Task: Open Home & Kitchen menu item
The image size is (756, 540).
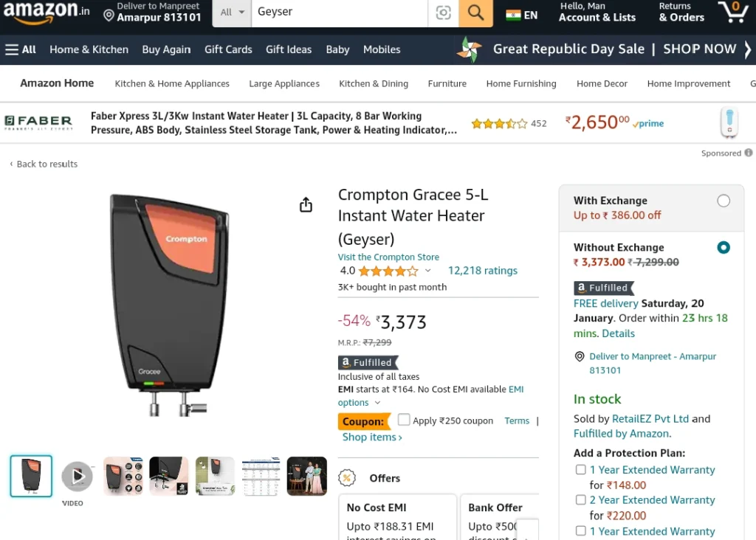Action: [89, 49]
